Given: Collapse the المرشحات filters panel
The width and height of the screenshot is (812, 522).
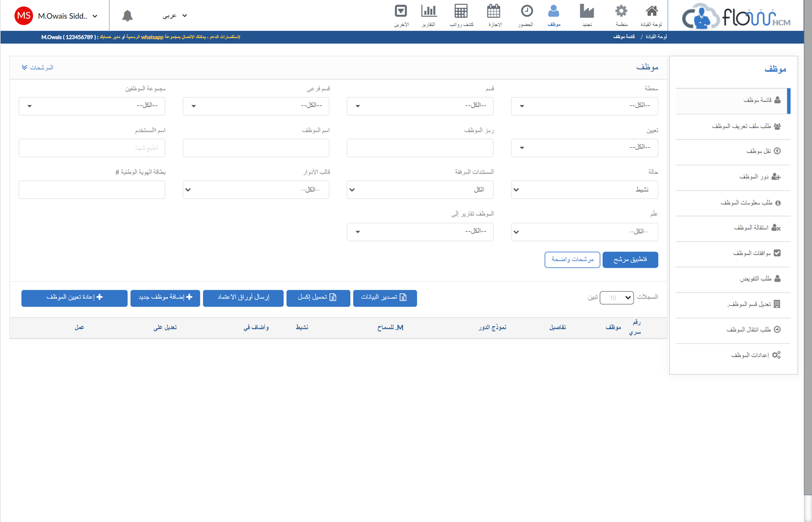Looking at the screenshot, I should click(x=37, y=67).
